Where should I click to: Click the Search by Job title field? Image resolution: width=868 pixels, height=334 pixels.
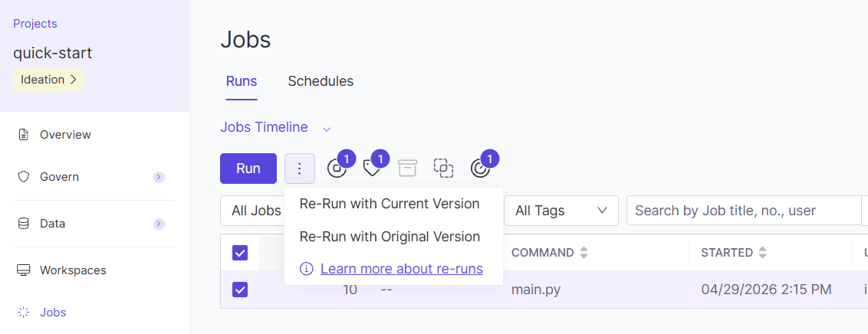point(744,211)
